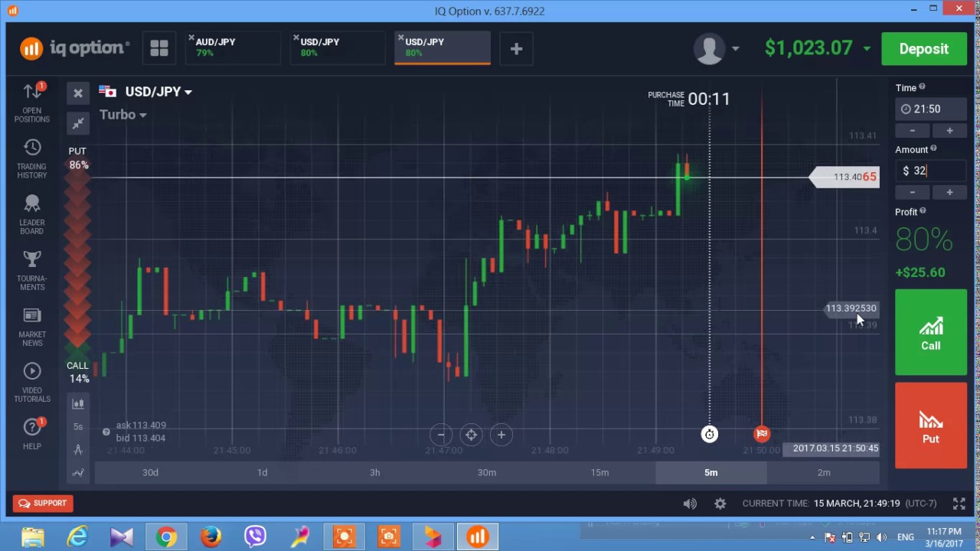The height and width of the screenshot is (551, 980).
Task: Click the multi-chart grid layout icon
Action: pyautogui.click(x=159, y=49)
